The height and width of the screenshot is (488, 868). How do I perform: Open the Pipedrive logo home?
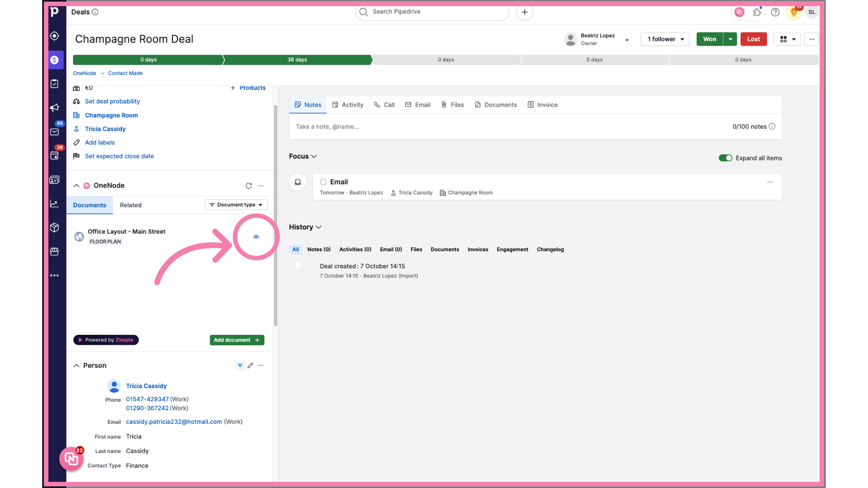click(54, 12)
